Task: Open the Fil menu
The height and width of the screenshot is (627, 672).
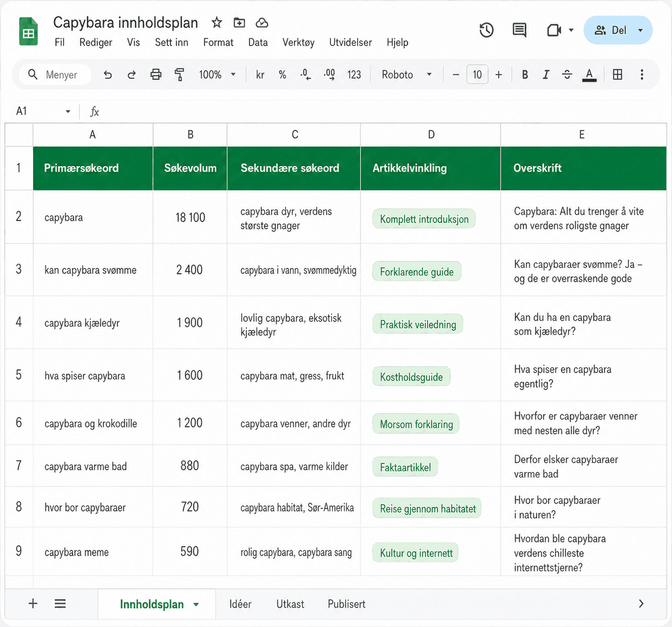Action: (x=60, y=42)
